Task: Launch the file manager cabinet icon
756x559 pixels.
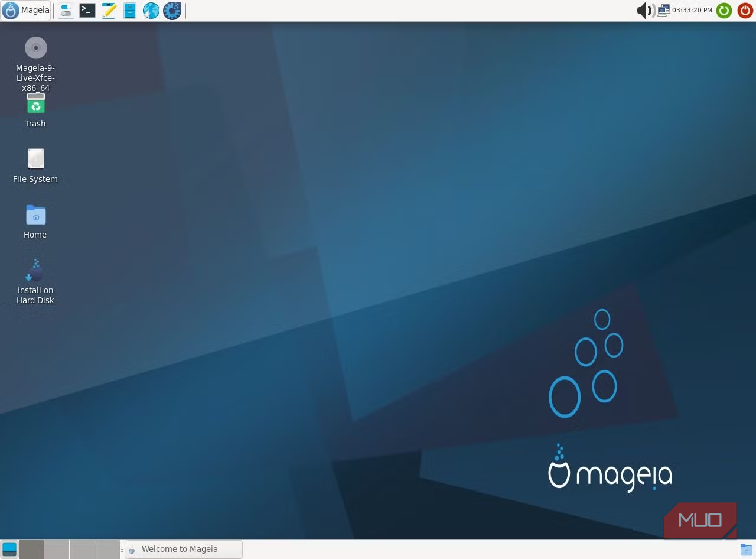Action: [130, 11]
